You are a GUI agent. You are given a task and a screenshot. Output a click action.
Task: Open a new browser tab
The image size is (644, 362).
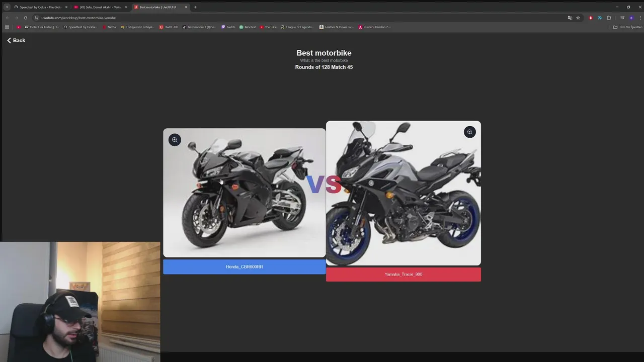point(195,7)
